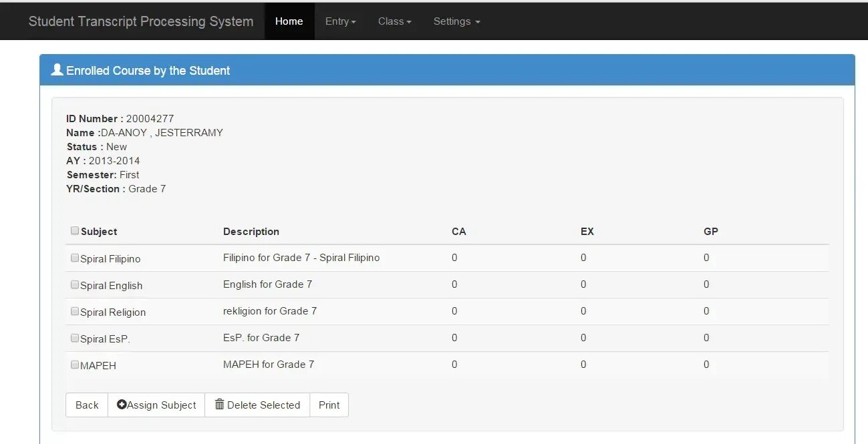Image resolution: width=868 pixels, height=444 pixels.
Task: Go to the Home tab
Action: (x=289, y=21)
